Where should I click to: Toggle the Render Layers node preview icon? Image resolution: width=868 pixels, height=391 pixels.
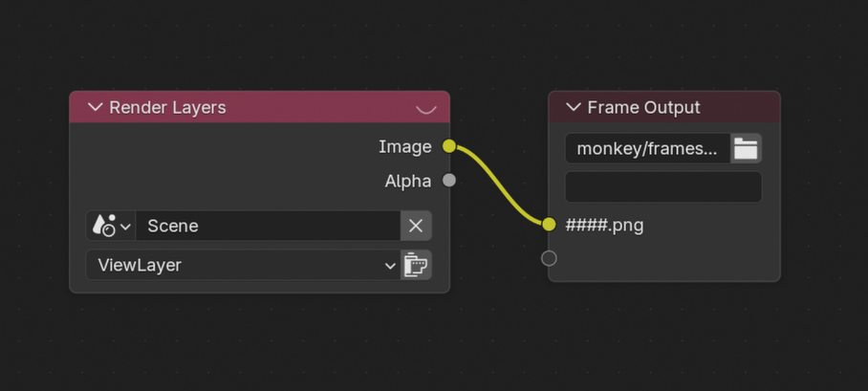pyautogui.click(x=426, y=108)
